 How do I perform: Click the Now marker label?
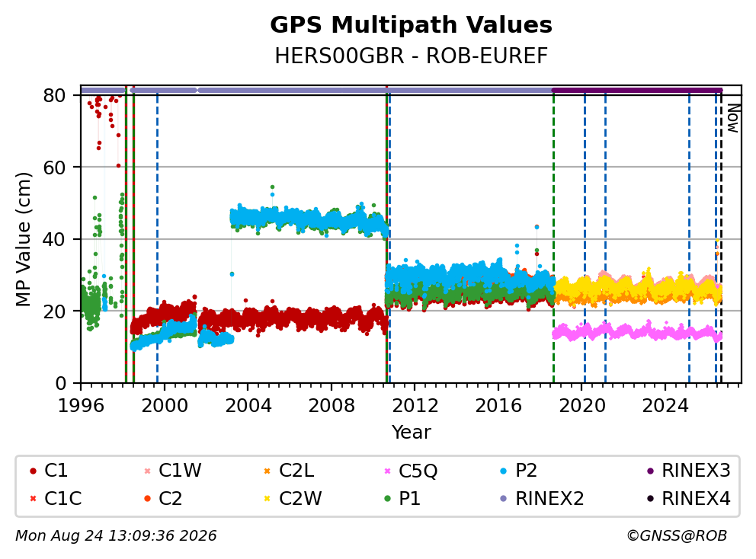click(x=733, y=118)
